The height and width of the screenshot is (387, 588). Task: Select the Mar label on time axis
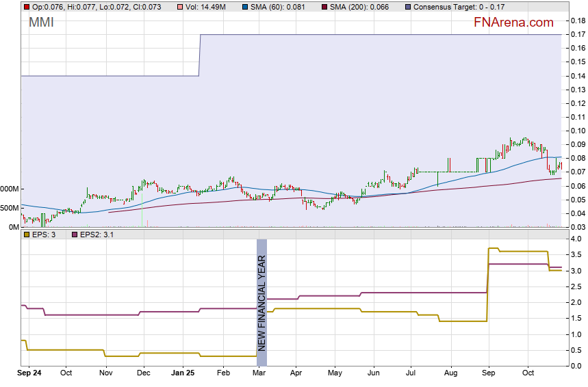(x=259, y=374)
